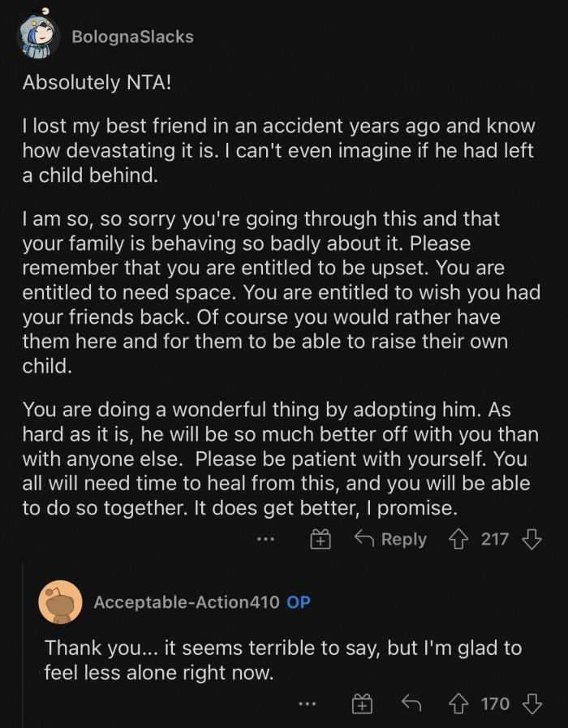The width and height of the screenshot is (568, 728).
Task: Open more options on BolognaSlacks' comment
Action: point(265,539)
